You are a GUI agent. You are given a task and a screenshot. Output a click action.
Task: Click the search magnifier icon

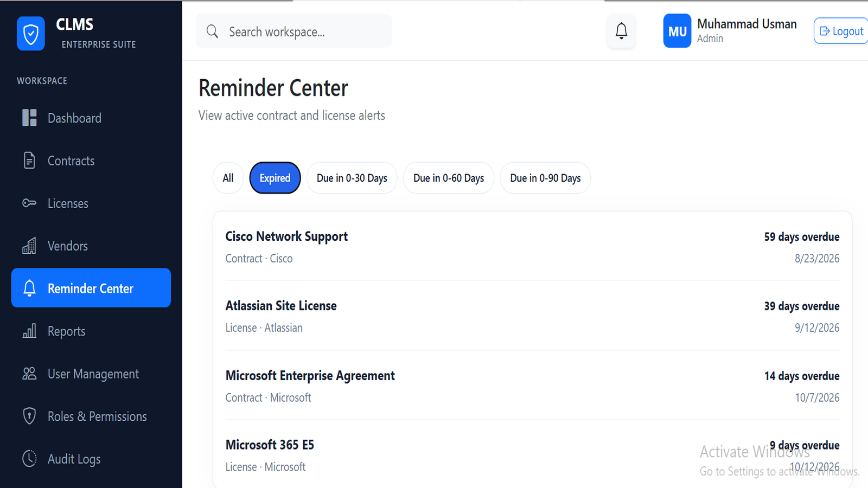pyautogui.click(x=212, y=31)
